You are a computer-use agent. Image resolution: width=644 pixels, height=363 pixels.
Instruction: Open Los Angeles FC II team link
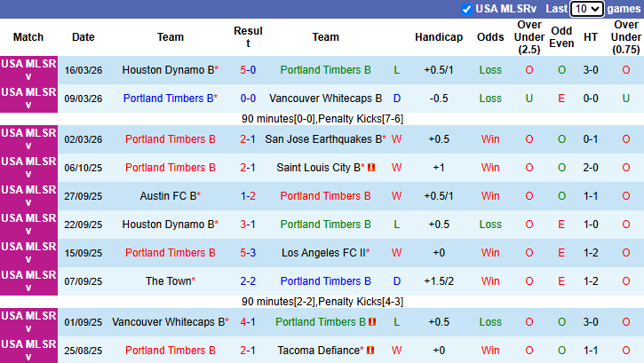point(323,253)
